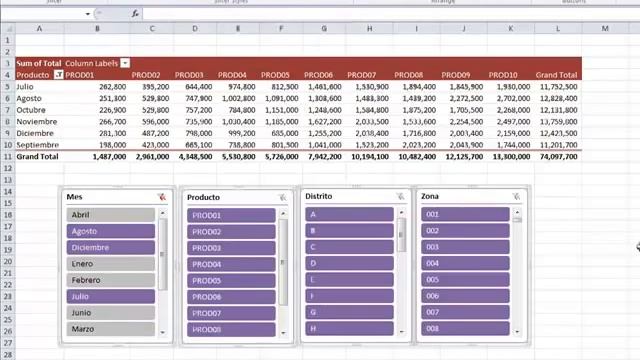Viewport: 640px width, 360px height.
Task: Select zone 002 in Zona slicer
Action: (x=465, y=231)
